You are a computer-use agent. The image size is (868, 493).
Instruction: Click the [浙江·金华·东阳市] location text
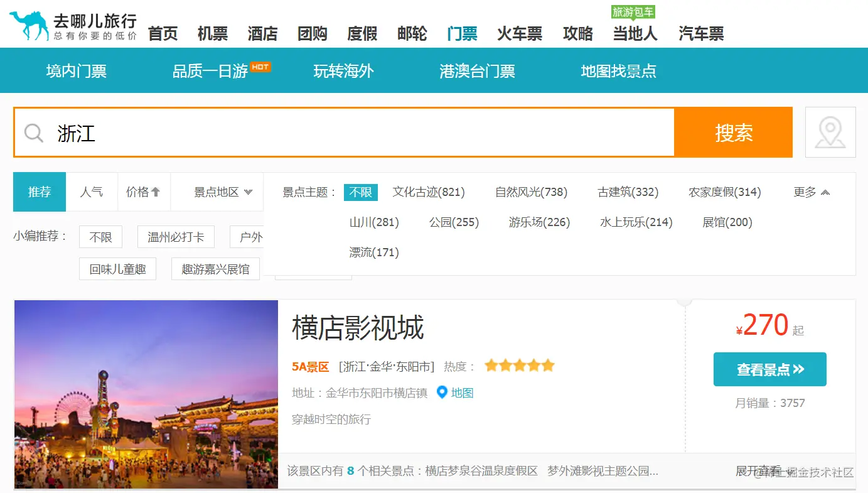[x=387, y=367]
